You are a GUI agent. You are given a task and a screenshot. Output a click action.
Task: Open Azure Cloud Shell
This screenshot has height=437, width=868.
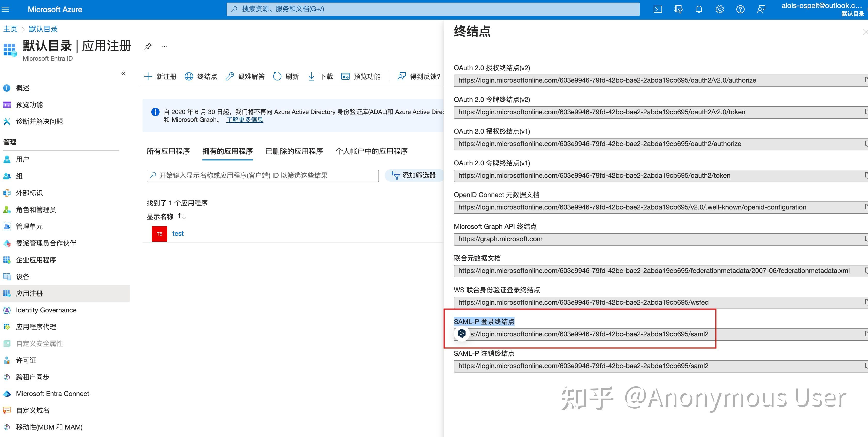coord(657,9)
